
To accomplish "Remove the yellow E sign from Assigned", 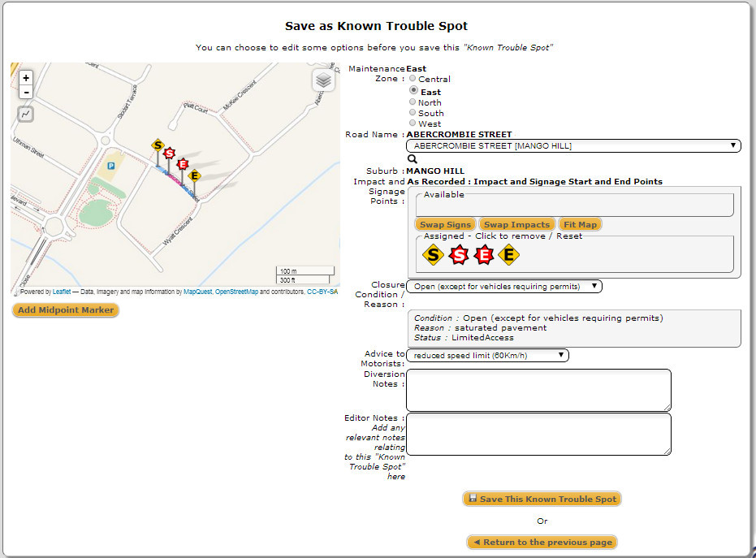I will tap(509, 255).
